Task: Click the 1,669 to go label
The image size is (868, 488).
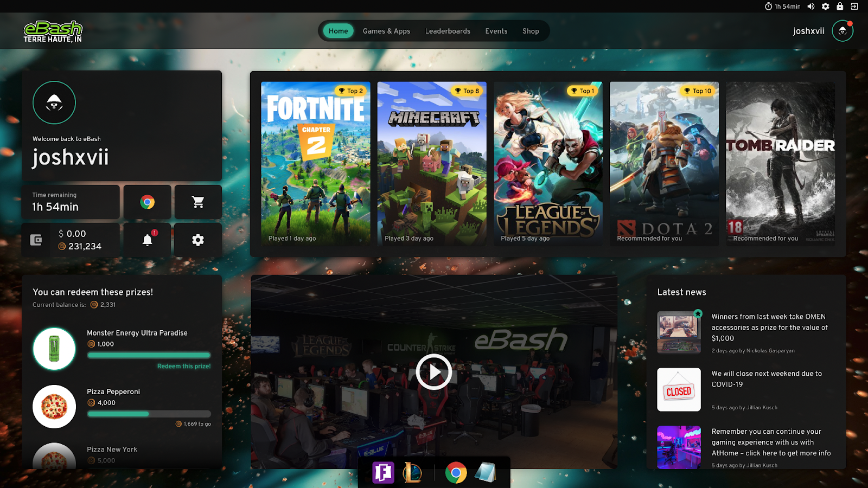Action: tap(193, 424)
